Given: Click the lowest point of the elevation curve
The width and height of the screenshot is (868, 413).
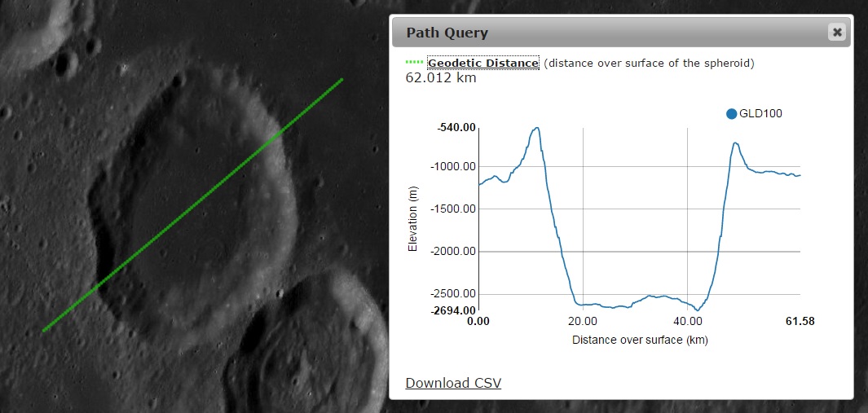Looking at the screenshot, I should [698, 310].
